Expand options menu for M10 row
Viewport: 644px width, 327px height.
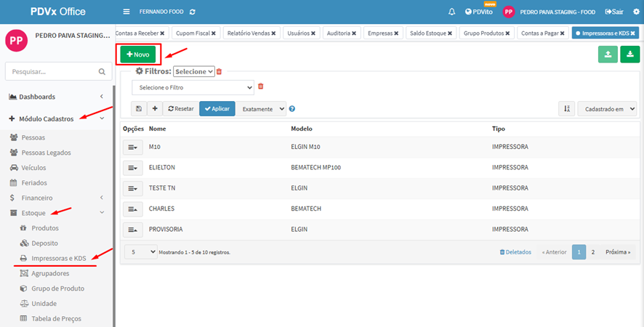(132, 147)
